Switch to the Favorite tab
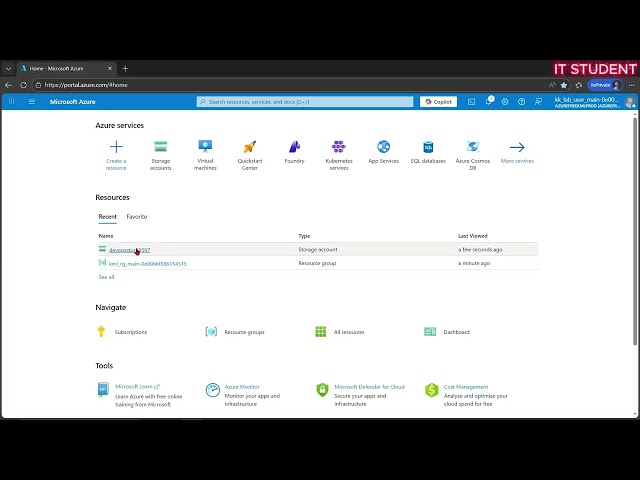Screen dimensions: 640x480 137,217
